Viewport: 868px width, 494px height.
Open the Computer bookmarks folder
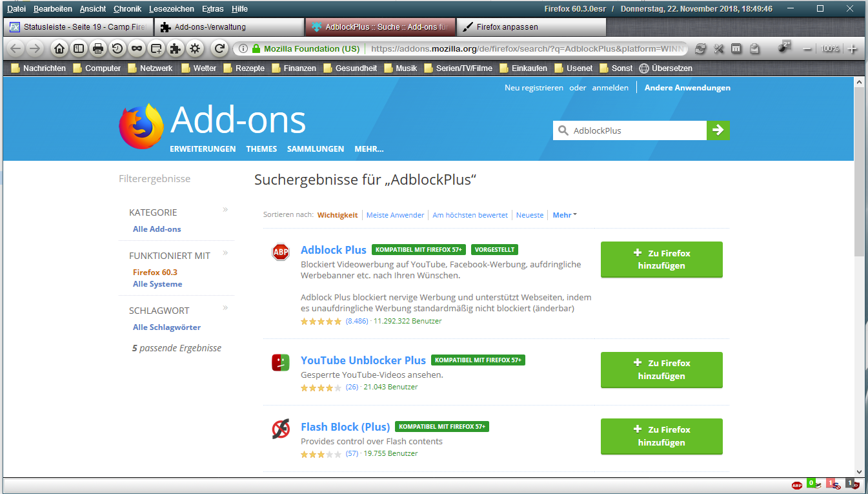point(97,68)
